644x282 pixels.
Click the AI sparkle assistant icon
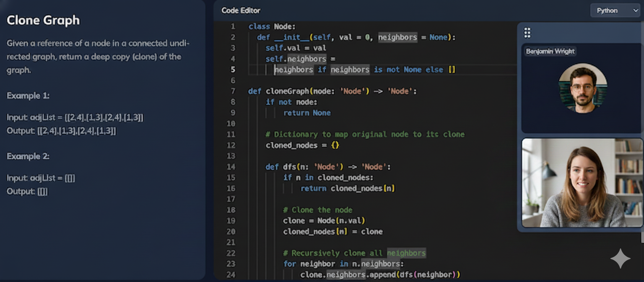tap(620, 259)
